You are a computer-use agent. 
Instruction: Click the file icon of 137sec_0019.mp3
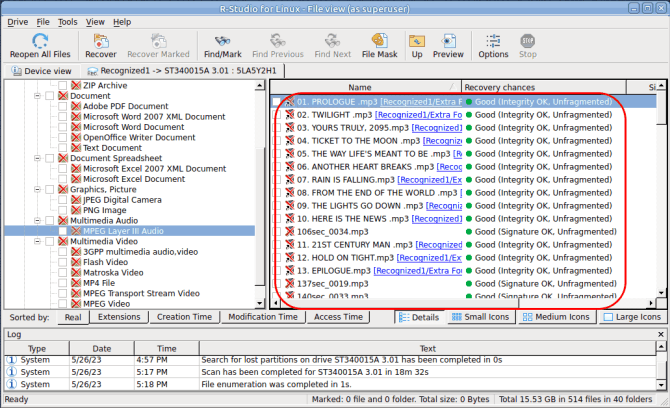tap(290, 284)
